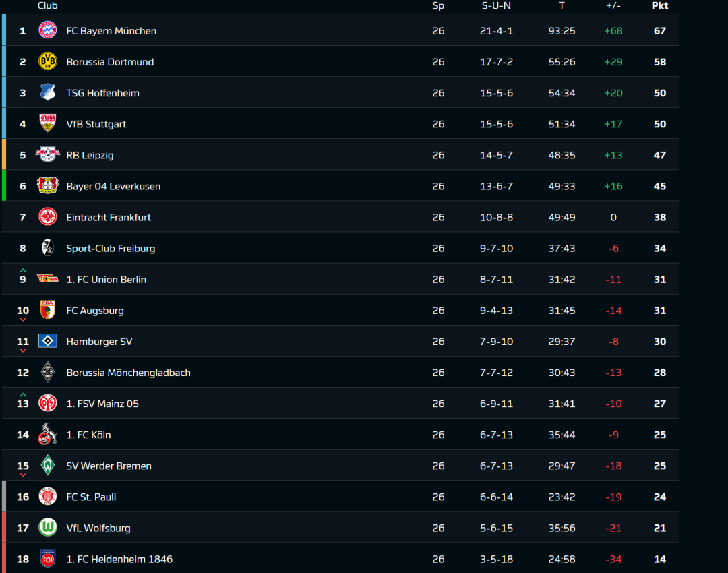Open the Sport-Club Freiburg team link
728x573 pixels.
click(111, 248)
